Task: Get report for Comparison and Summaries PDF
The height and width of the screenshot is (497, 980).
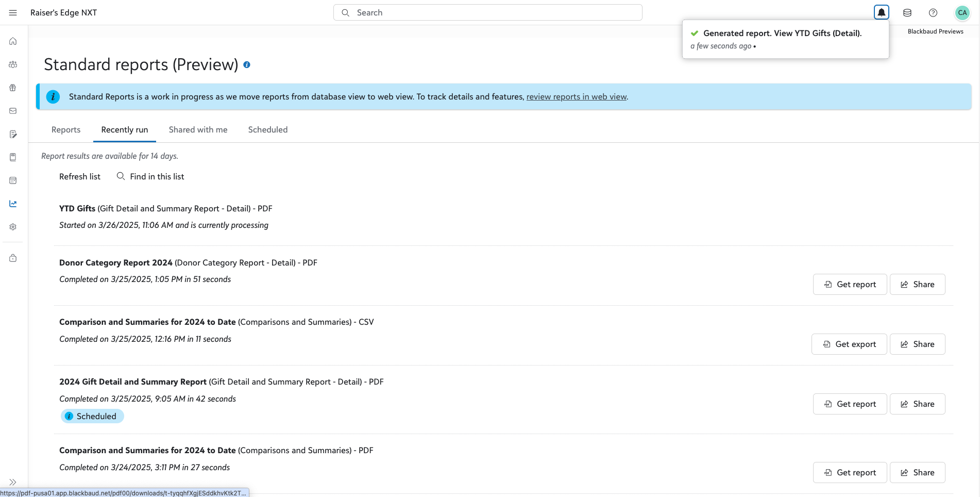Action: [x=850, y=473]
